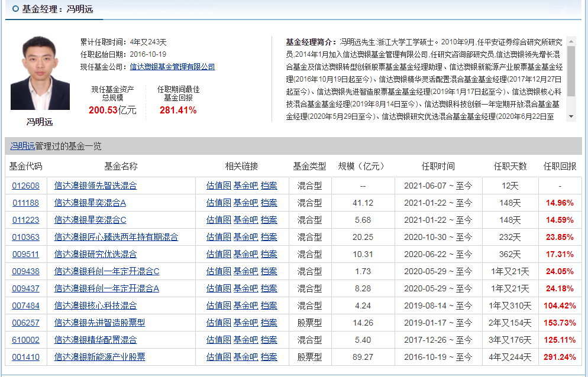588x377 pixels.
Task: Open 估值图 for 信达澳银精华配置混合
Action: [219, 340]
